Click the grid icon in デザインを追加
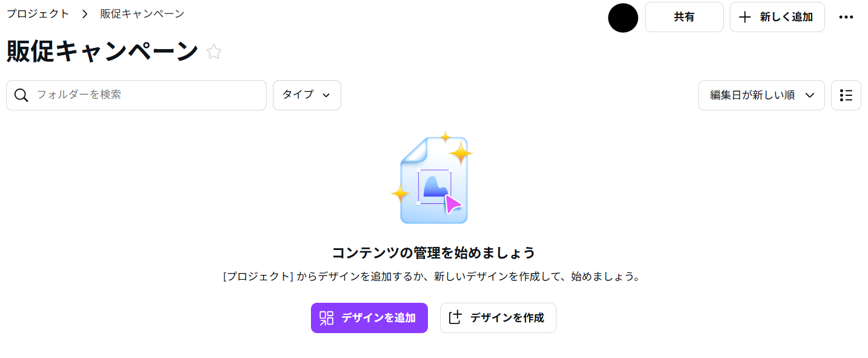This screenshot has height=358, width=868. click(x=327, y=318)
